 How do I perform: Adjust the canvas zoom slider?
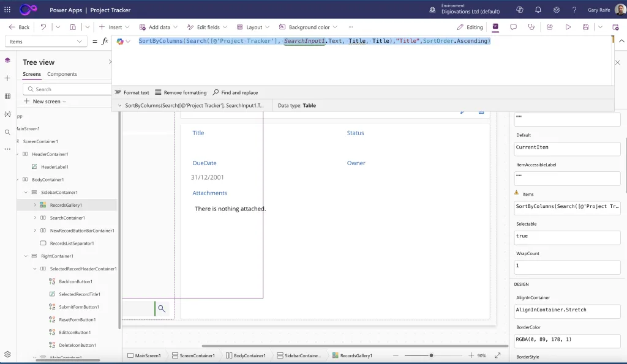click(431, 355)
